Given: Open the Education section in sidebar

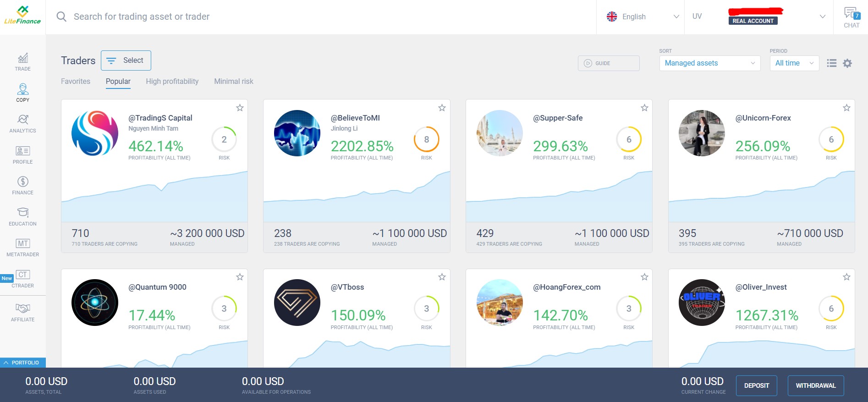Looking at the screenshot, I should coord(22,217).
